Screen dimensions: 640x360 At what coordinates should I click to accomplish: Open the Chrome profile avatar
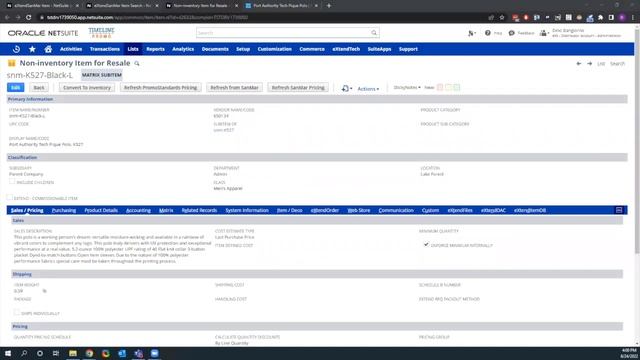pyautogui.click(x=622, y=18)
